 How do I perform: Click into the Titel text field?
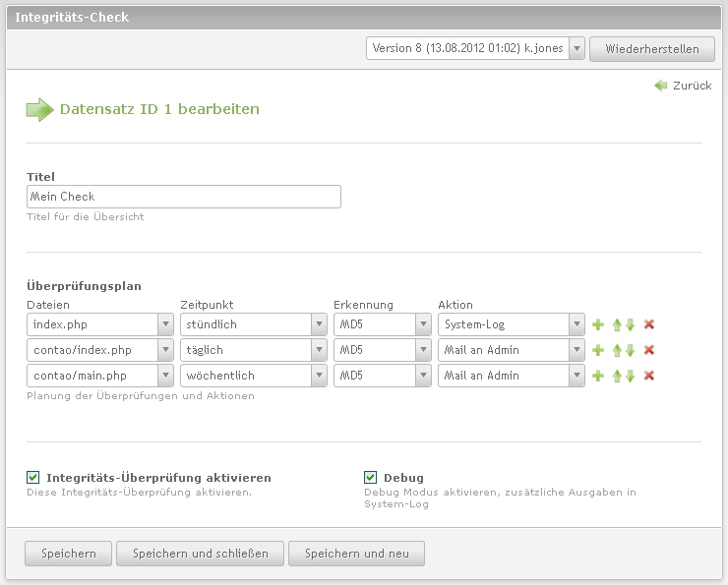[x=184, y=197]
